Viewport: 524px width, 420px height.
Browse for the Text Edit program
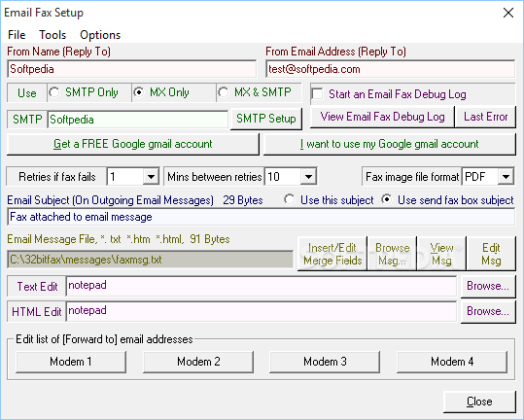488,286
